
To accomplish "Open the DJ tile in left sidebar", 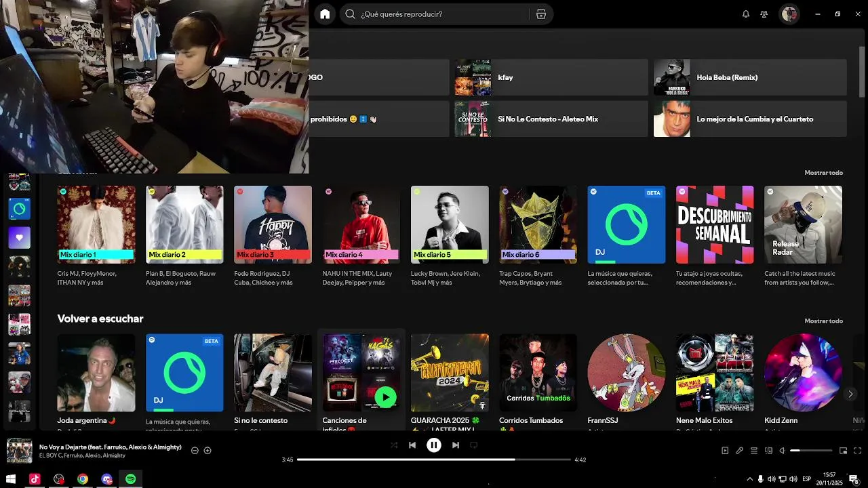I will pyautogui.click(x=19, y=209).
